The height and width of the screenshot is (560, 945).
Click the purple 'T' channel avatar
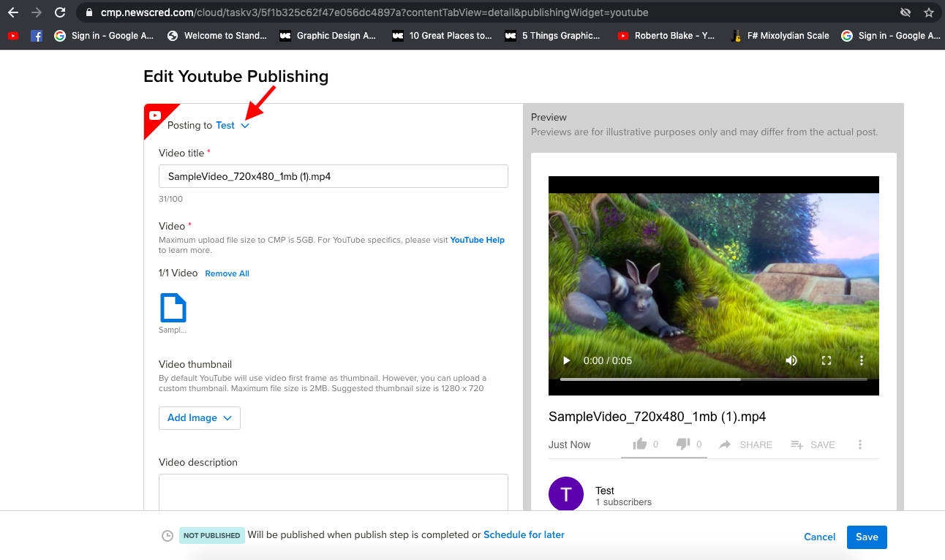pos(566,495)
